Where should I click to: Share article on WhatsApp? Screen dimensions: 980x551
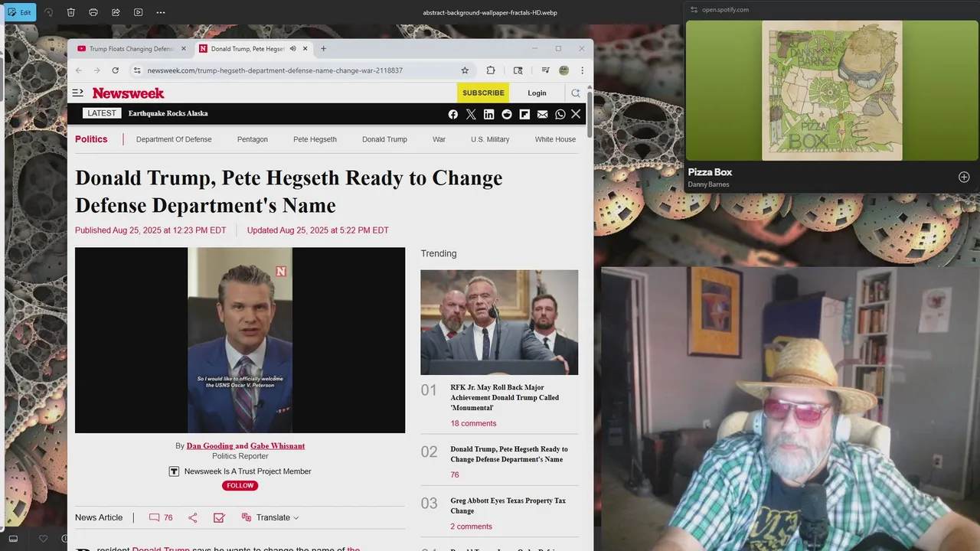tap(560, 114)
